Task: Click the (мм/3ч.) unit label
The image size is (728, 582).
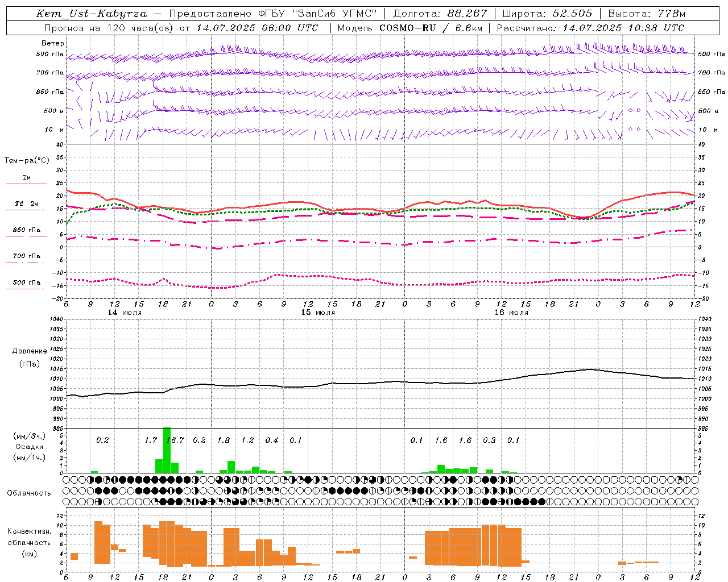Action: point(29,436)
